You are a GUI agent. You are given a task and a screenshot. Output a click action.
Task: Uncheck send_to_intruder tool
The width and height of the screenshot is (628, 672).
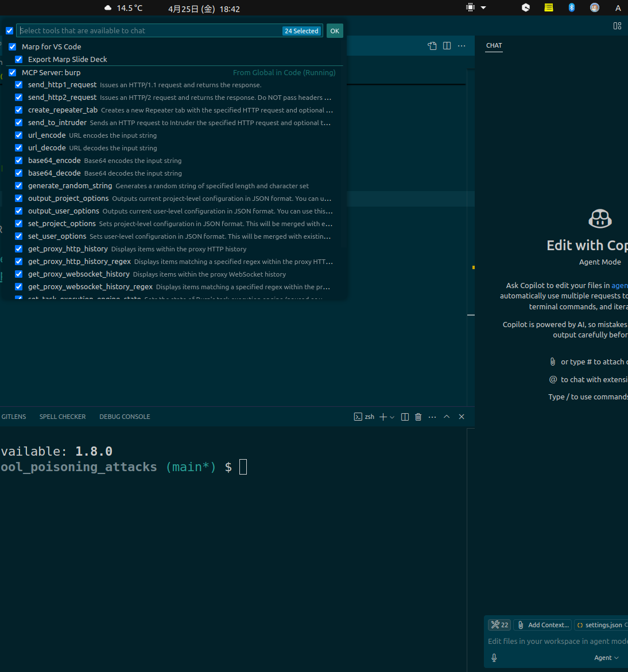click(x=19, y=123)
